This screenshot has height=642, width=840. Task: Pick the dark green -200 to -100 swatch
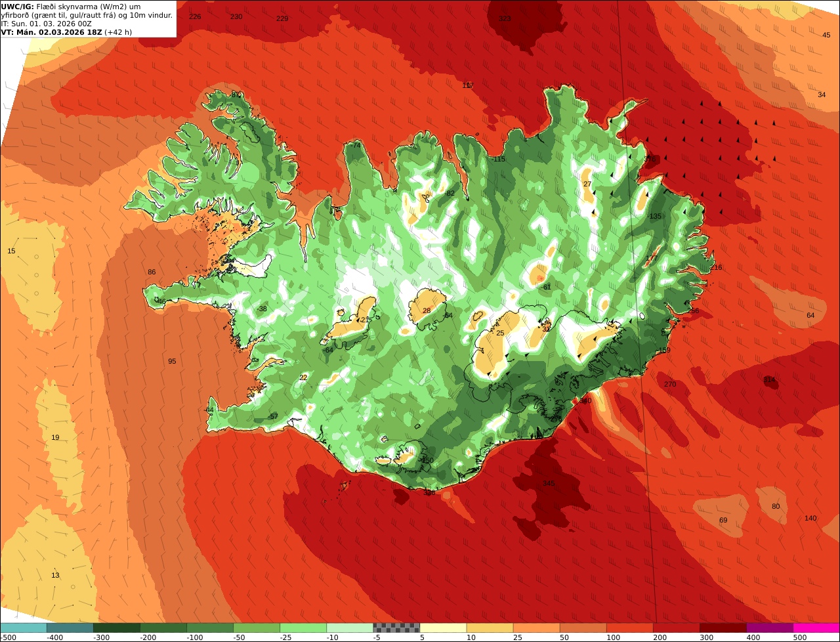click(163, 628)
